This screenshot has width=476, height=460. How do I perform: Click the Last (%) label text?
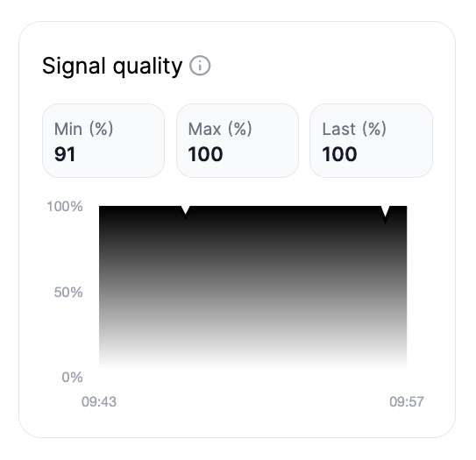[x=354, y=129]
